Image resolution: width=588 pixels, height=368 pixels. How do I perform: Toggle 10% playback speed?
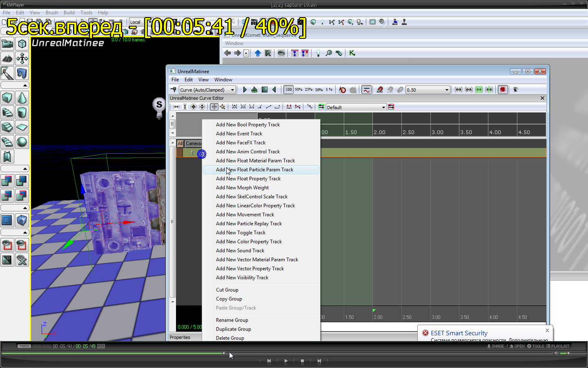click(319, 90)
